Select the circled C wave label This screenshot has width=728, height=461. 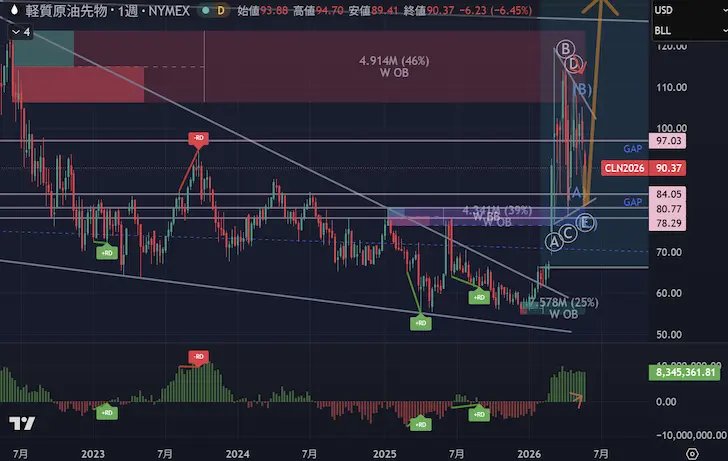568,233
